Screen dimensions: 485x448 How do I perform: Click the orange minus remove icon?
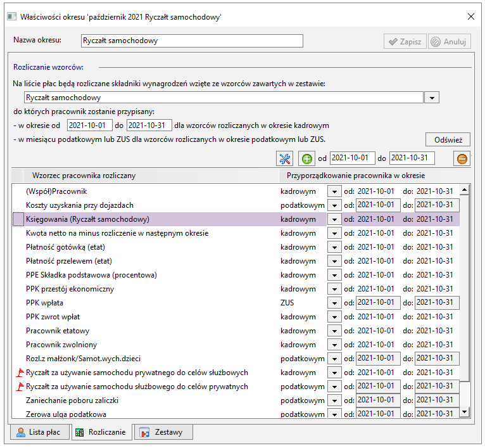(462, 159)
